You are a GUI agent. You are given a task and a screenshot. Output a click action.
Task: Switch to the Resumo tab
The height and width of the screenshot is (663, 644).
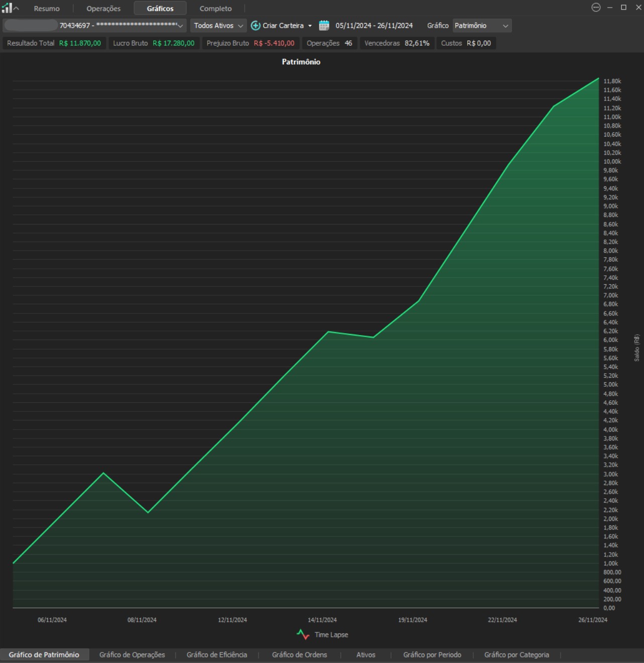[x=47, y=9]
